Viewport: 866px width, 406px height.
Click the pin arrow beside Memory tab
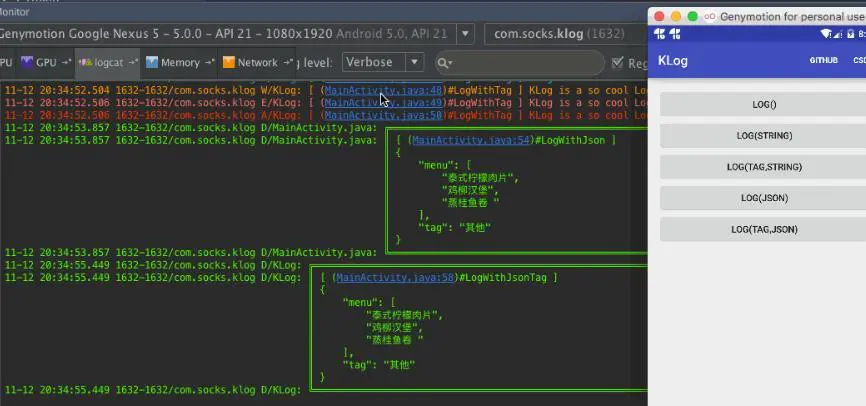point(209,62)
